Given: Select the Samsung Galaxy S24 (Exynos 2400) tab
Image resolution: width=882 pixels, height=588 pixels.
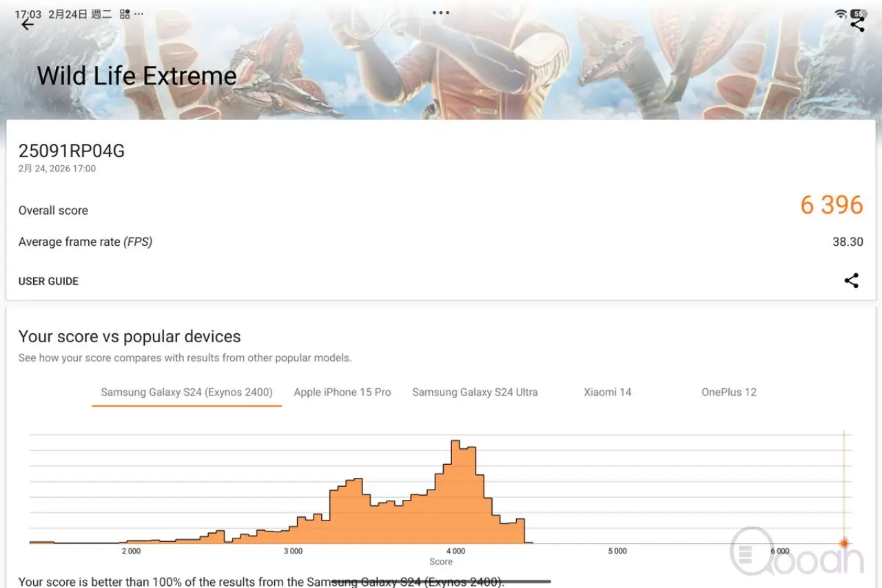Looking at the screenshot, I should tap(187, 392).
